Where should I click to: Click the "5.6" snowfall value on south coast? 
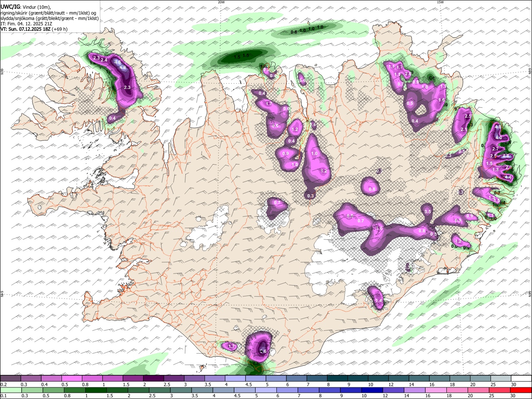pos(263,351)
